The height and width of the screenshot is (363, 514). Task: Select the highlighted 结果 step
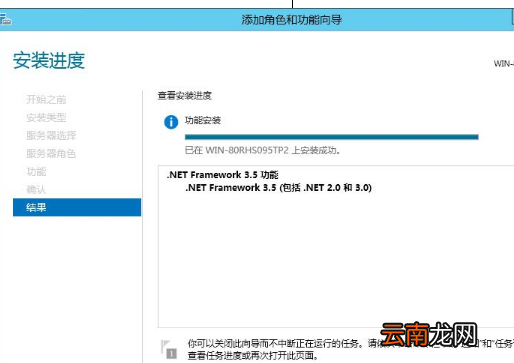pyautogui.click(x=77, y=207)
